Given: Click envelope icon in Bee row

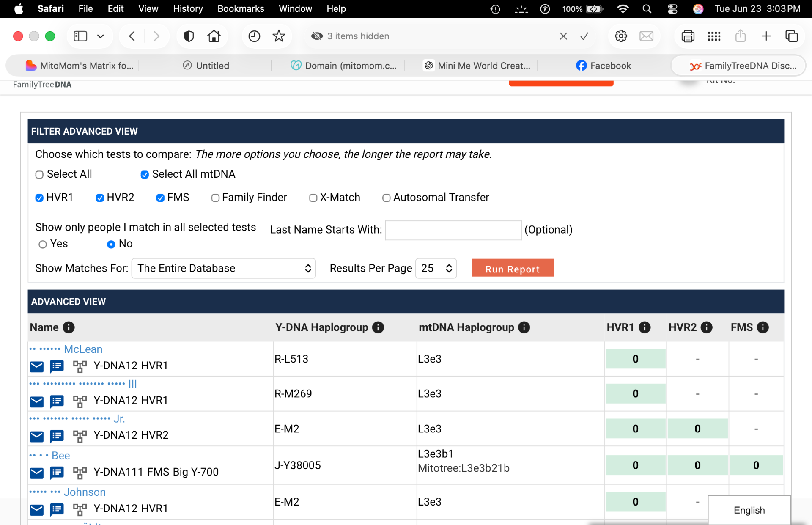Looking at the screenshot, I should click(x=37, y=473).
